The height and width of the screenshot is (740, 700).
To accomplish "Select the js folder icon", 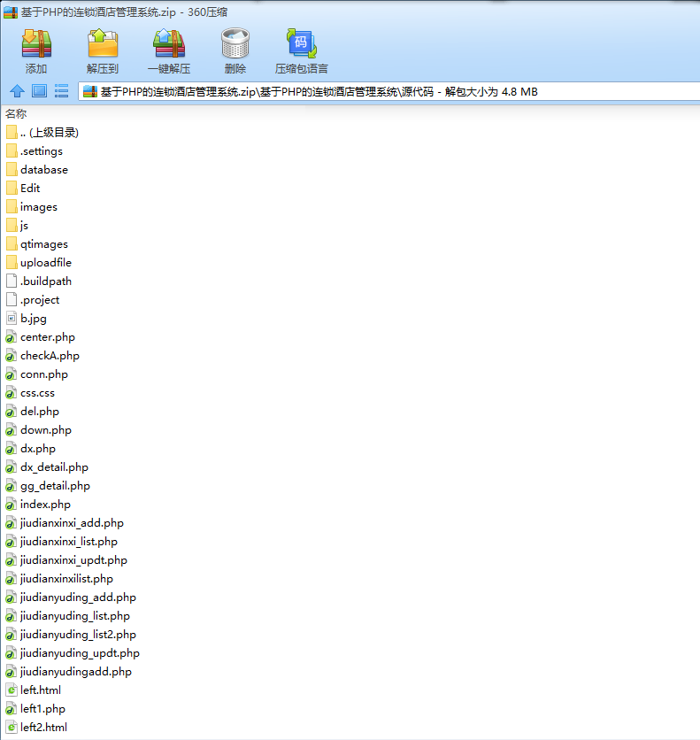I will 12,225.
